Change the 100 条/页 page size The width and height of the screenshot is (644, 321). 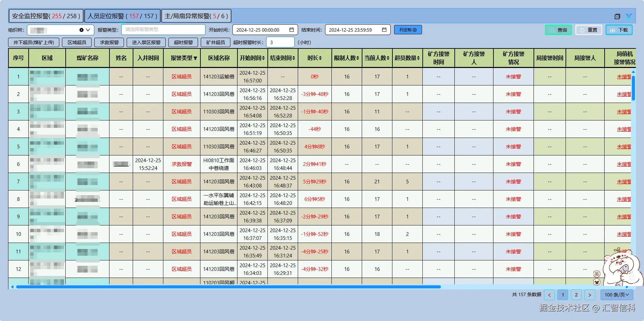pyautogui.click(x=617, y=295)
